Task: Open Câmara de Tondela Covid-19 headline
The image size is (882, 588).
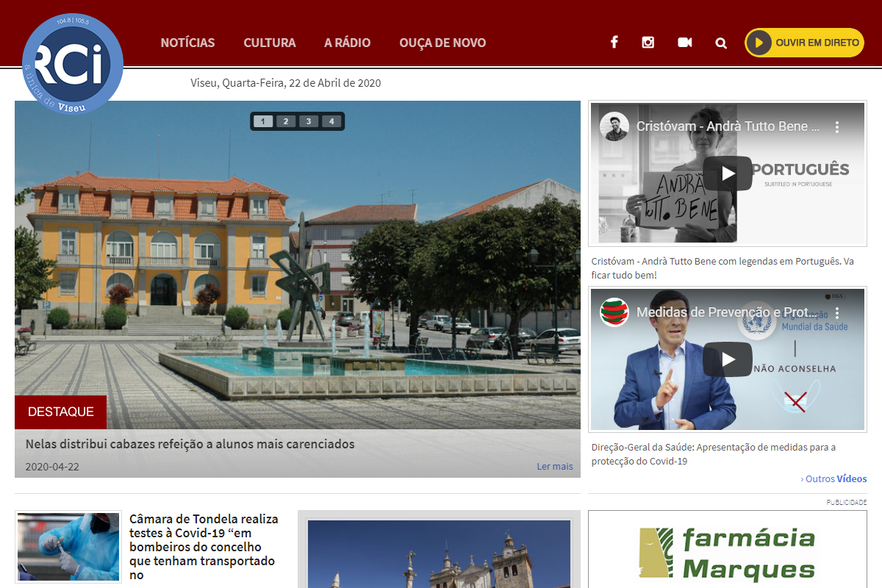Action: tap(204, 547)
